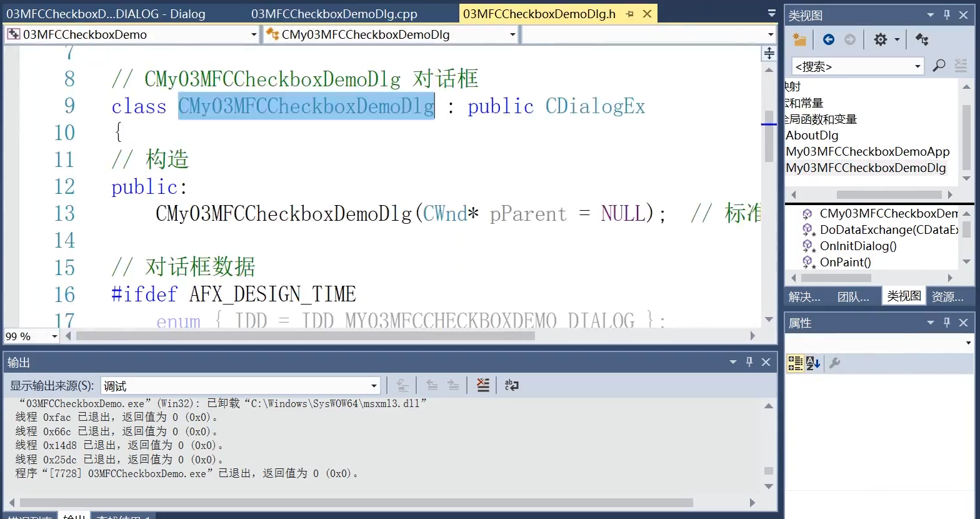
Task: Pin the Properties panel
Action: coord(947,323)
